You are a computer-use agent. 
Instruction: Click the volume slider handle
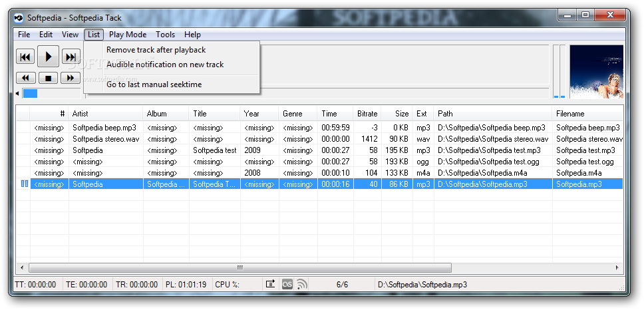coord(30,94)
